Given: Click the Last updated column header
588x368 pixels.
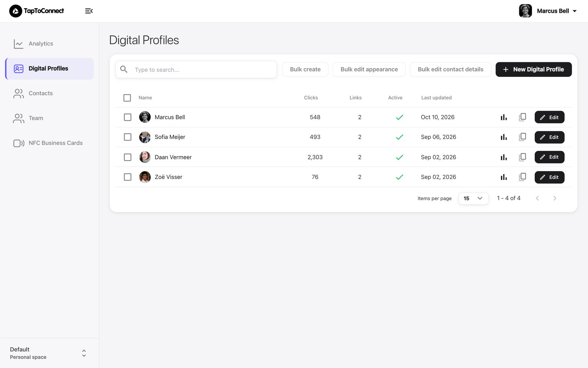Looking at the screenshot, I should [436, 98].
